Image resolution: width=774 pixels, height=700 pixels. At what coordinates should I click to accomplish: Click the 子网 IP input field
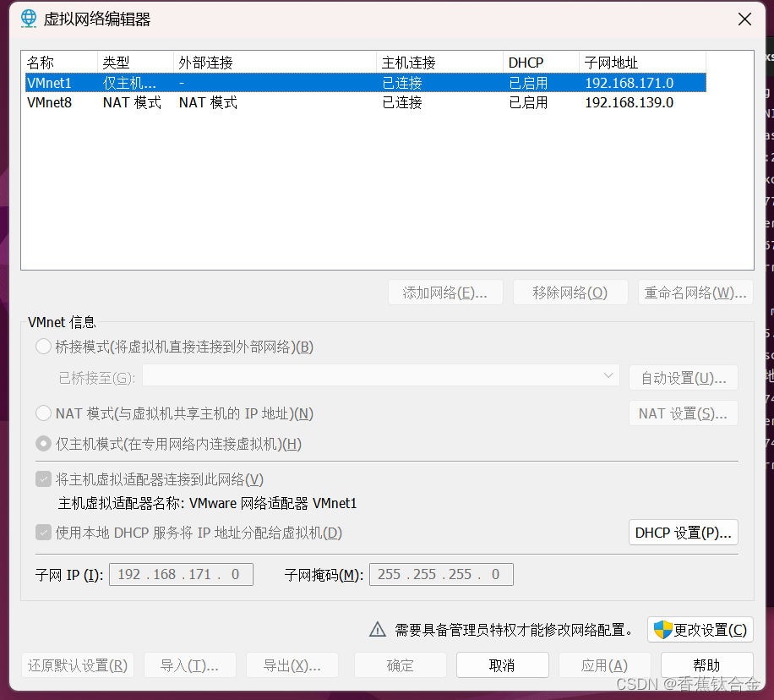(181, 574)
